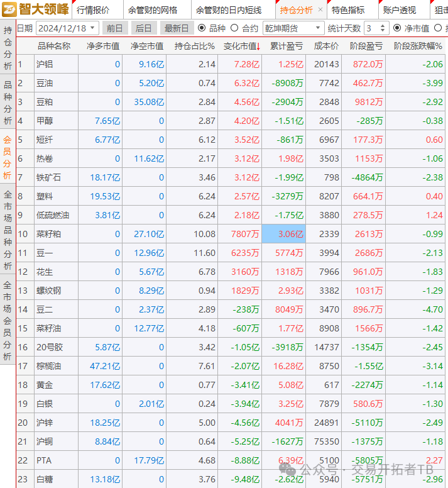This screenshot has width=448, height=488.
Task: Sort by 净空市值 column header
Action: [147, 46]
